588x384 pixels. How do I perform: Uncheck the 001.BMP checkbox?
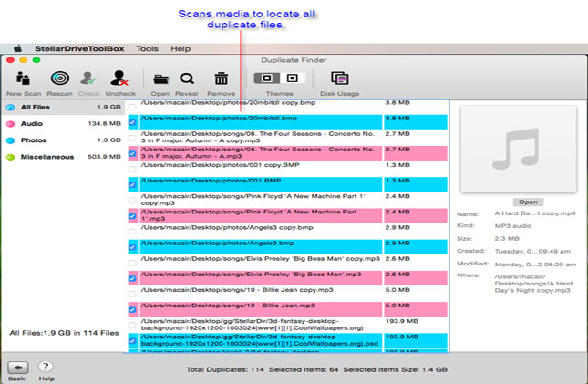(x=132, y=184)
